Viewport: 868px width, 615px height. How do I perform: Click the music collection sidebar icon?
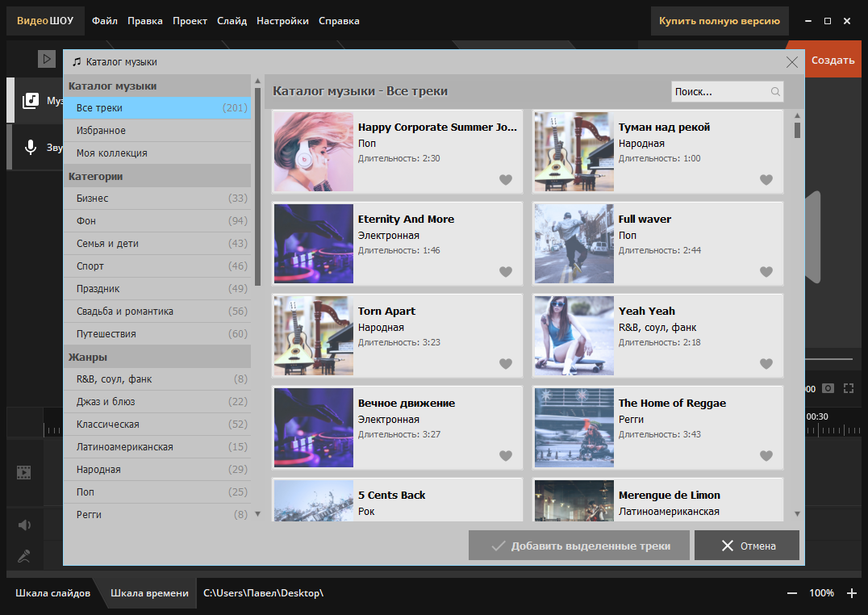pyautogui.click(x=31, y=100)
